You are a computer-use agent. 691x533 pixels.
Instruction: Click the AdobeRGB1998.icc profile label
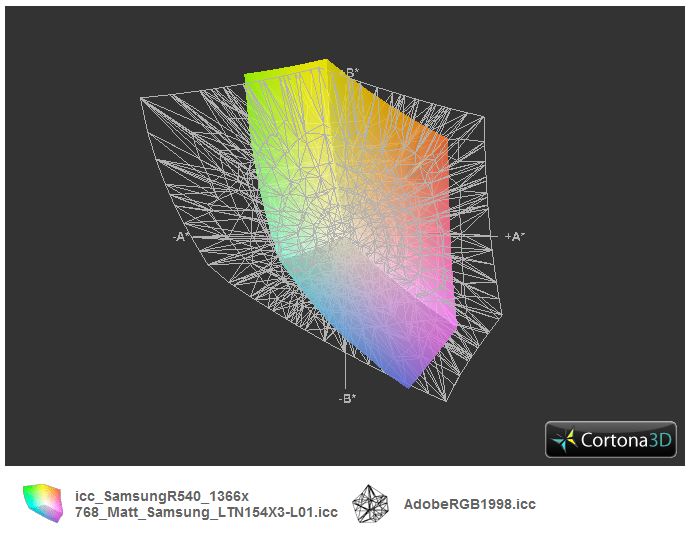469,504
